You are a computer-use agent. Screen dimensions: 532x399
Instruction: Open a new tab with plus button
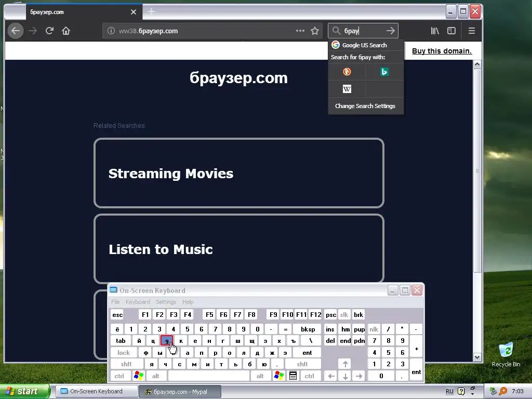[x=151, y=12]
